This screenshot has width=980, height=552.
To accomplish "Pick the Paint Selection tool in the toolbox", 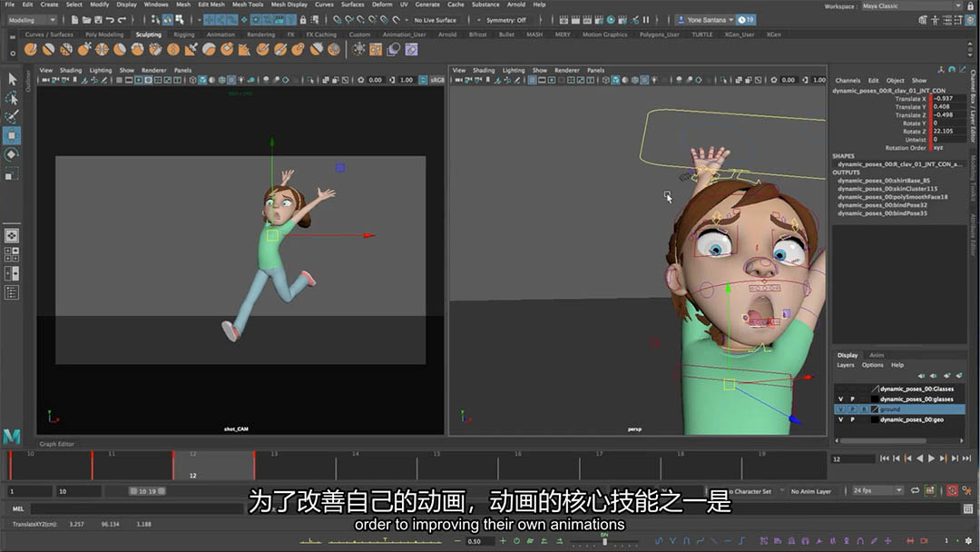I will pyautogui.click(x=12, y=116).
